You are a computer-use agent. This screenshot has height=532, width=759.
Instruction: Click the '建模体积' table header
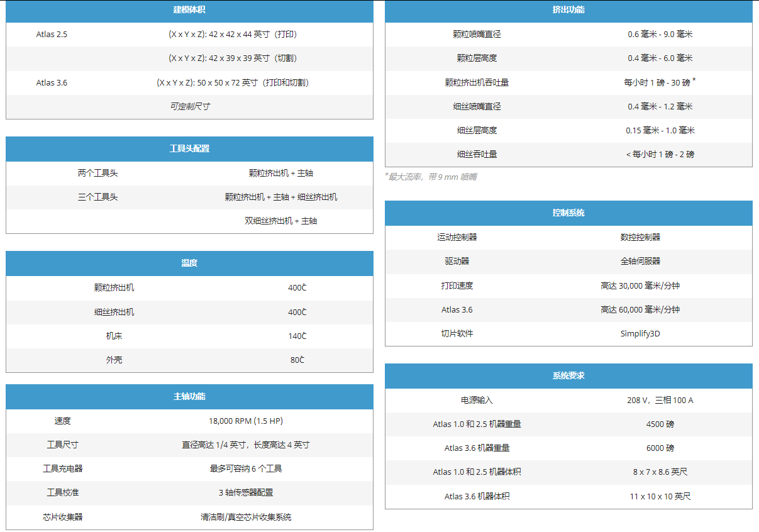[x=189, y=10]
